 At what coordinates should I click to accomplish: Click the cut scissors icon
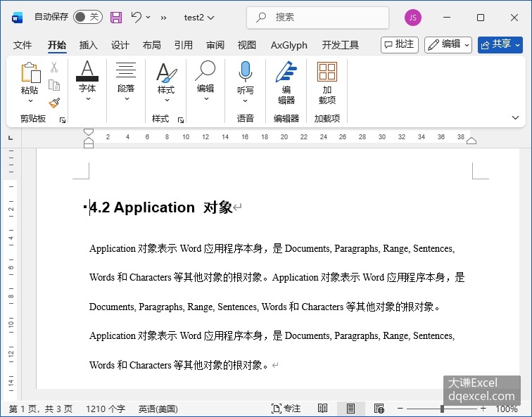point(54,67)
